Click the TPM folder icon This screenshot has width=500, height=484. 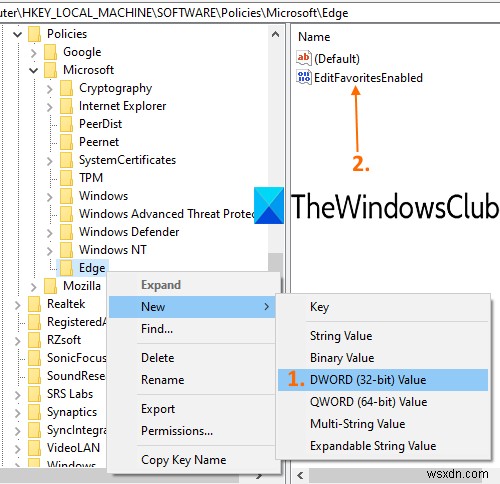(x=66, y=178)
